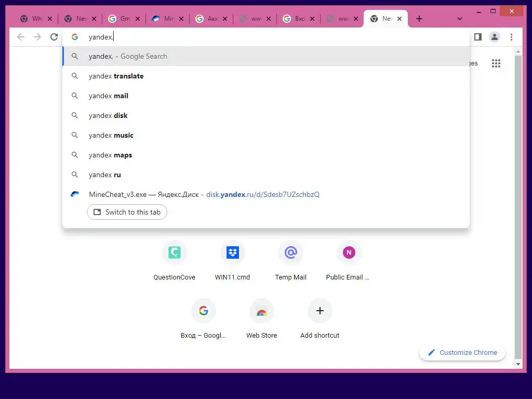Click search icon beside yandex music
The height and width of the screenshot is (399, 532).
75,135
